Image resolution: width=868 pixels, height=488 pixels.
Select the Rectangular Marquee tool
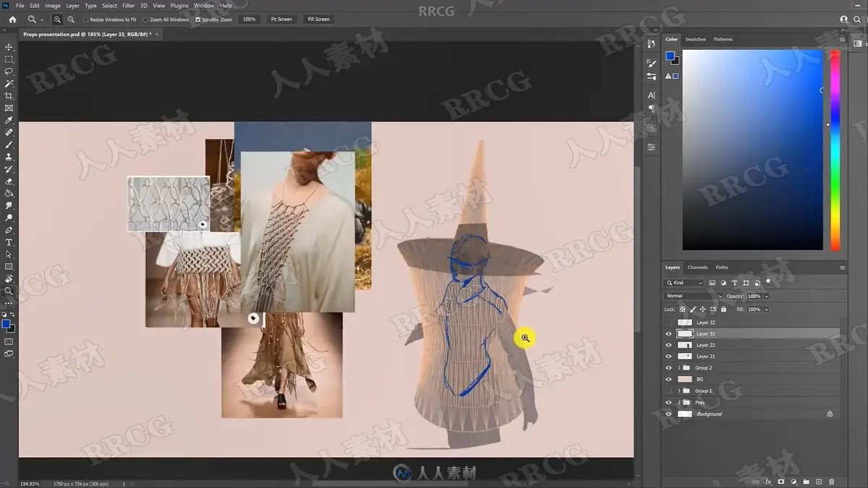(x=9, y=59)
